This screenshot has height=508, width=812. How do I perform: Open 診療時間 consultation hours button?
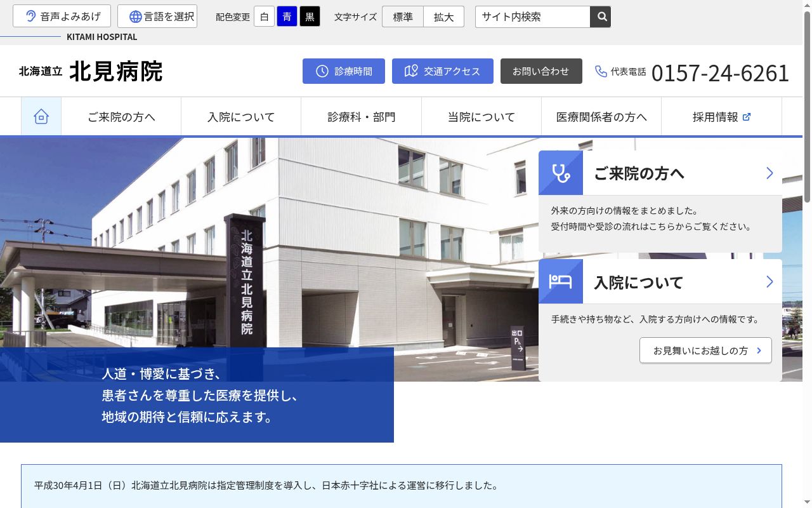(344, 71)
